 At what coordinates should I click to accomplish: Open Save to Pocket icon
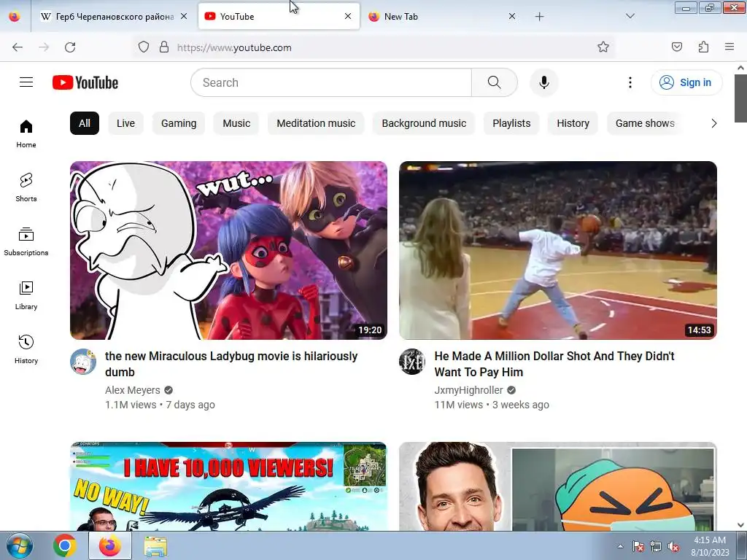677,47
